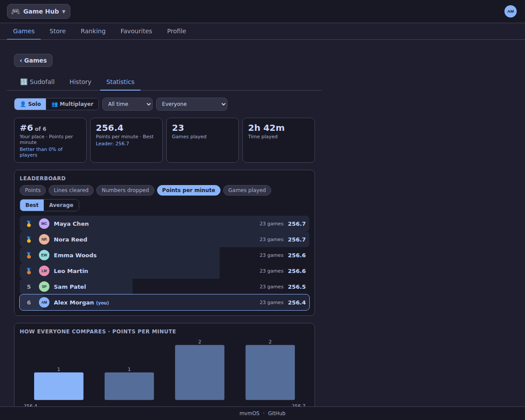This screenshot has width=525, height=420.
Task: Click the AM profile avatar in header
Action: click(x=511, y=11)
